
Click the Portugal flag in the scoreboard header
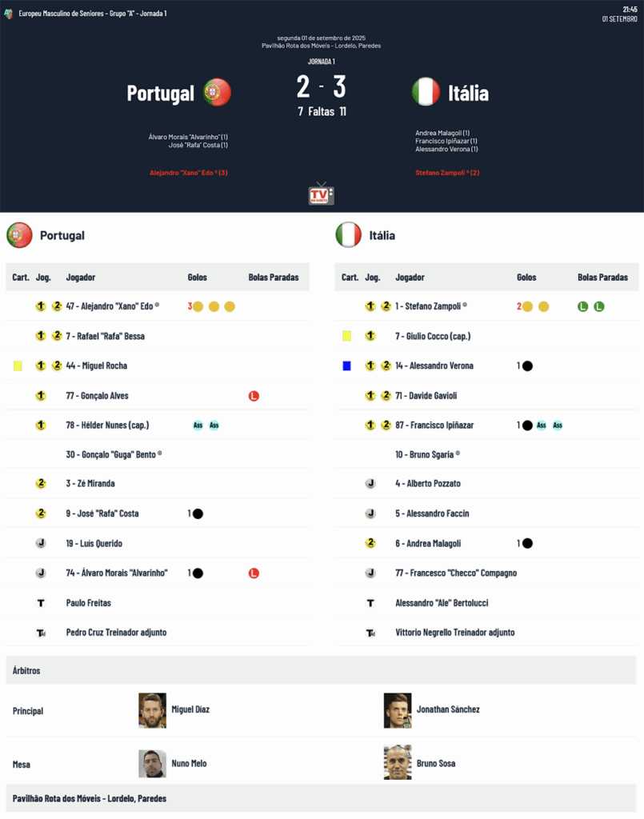[x=218, y=93]
